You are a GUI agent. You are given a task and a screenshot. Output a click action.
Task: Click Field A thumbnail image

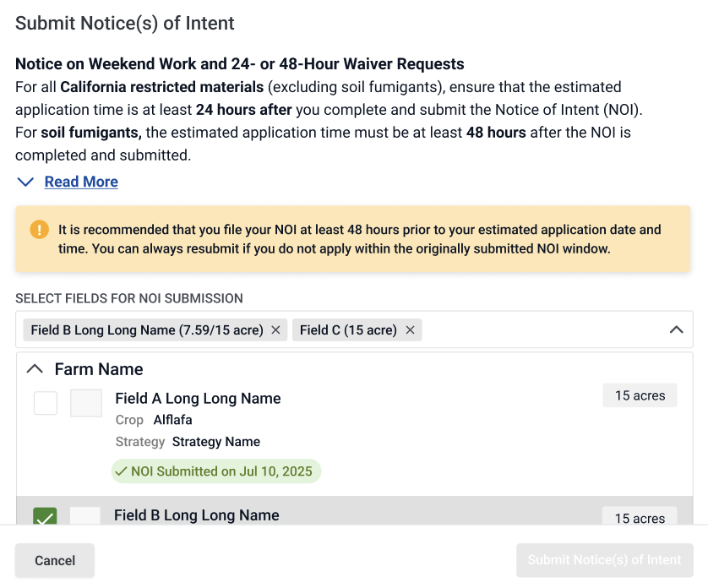[x=86, y=403]
